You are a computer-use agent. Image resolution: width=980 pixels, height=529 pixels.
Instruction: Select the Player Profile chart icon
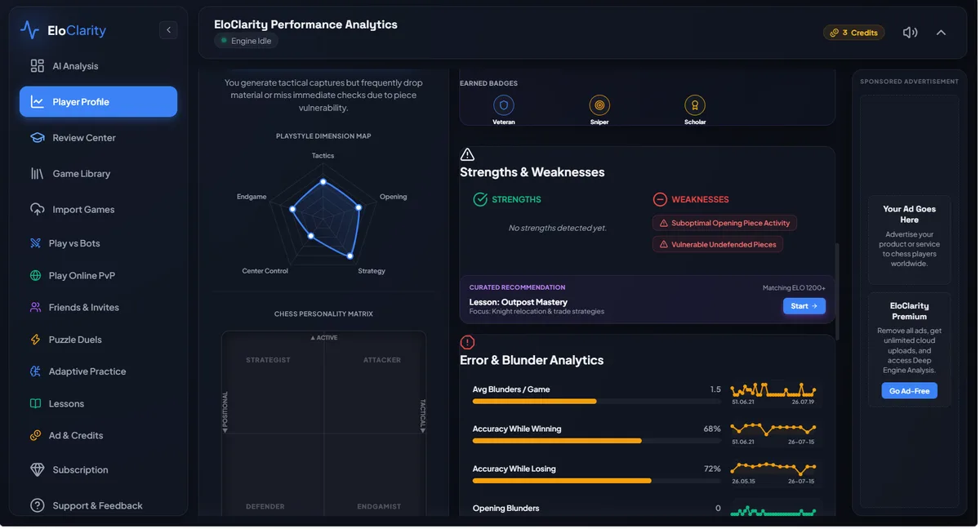pyautogui.click(x=38, y=102)
